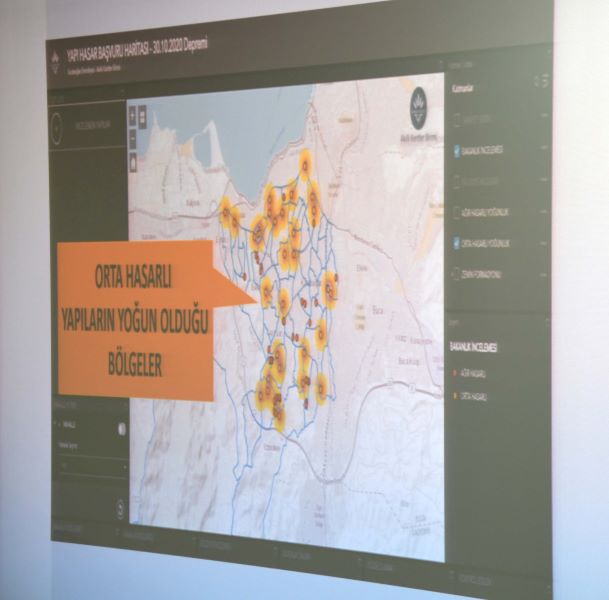The image size is (609, 600).
Task: Enable the ZEMİN FORMASYONU layer checkbox
Action: pos(457,273)
